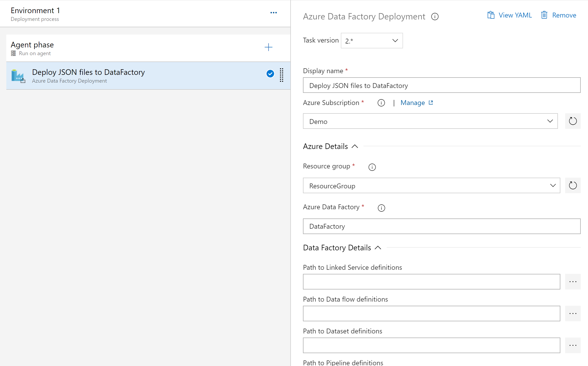Image resolution: width=588 pixels, height=366 pixels.
Task: Collapse the Azure Details section
Action: [x=355, y=146]
